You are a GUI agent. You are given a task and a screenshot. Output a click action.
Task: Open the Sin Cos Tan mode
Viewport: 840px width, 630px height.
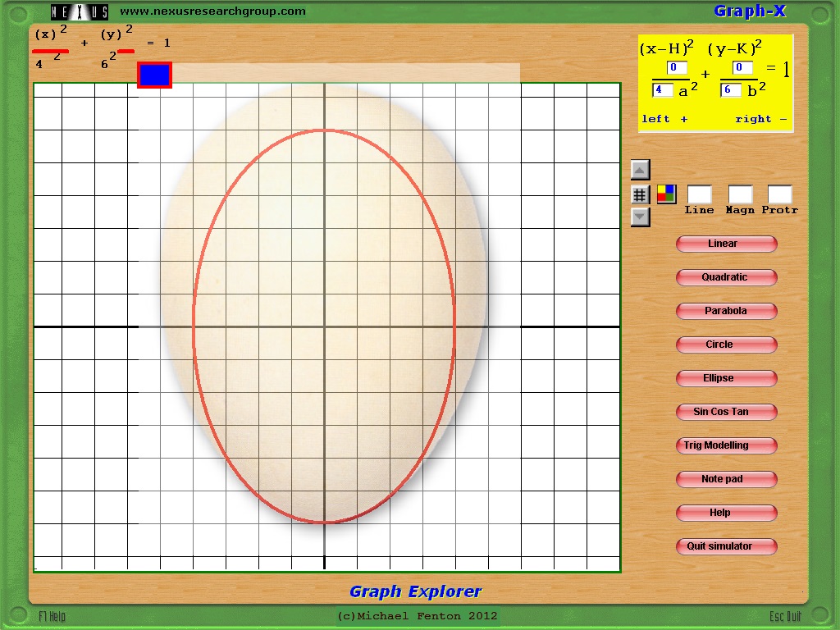pos(726,412)
